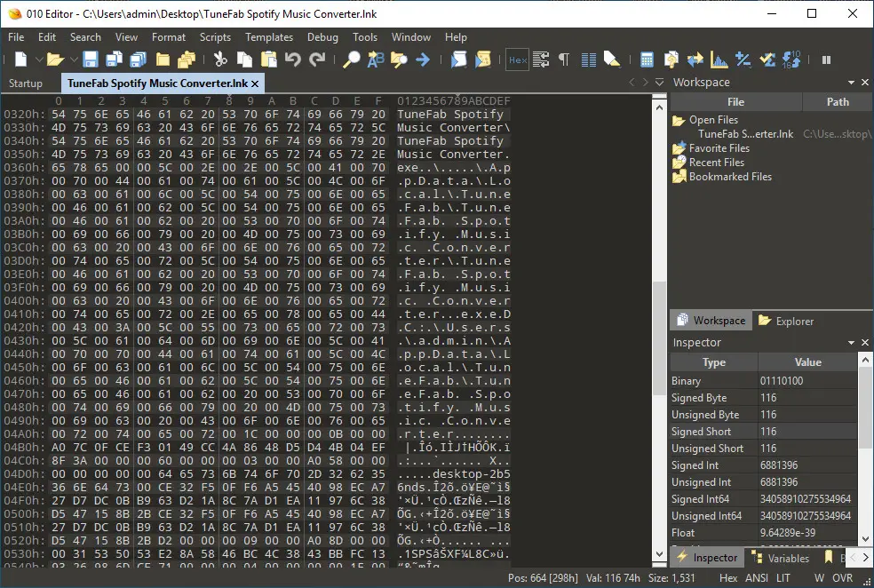Screen dimensions: 874x588
Task: Click the ANSI character set in status bar
Action: [757, 578]
